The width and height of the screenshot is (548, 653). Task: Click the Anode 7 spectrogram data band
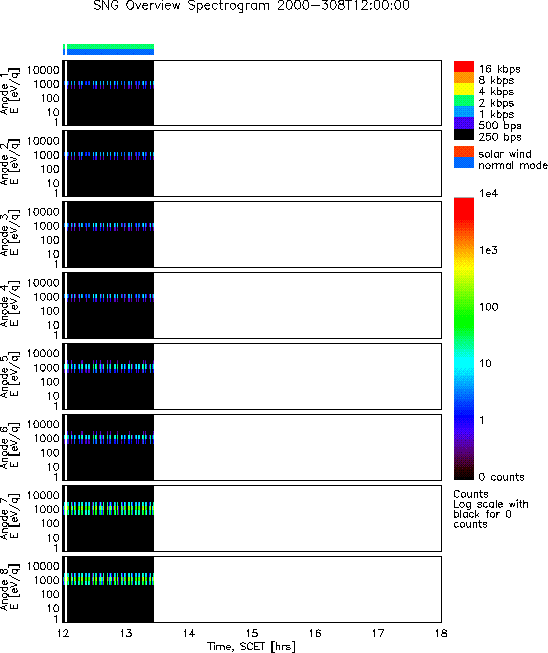point(109,508)
